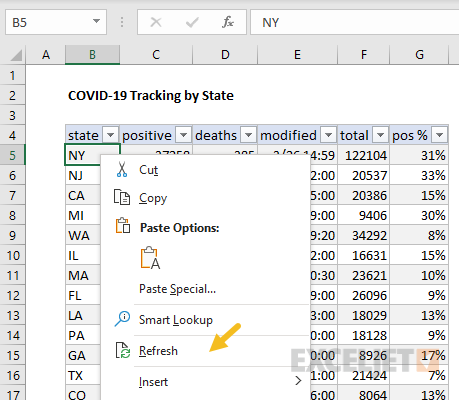Click the WA state cell
Image resolution: width=459 pixels, height=400 pixels.
[x=83, y=235]
